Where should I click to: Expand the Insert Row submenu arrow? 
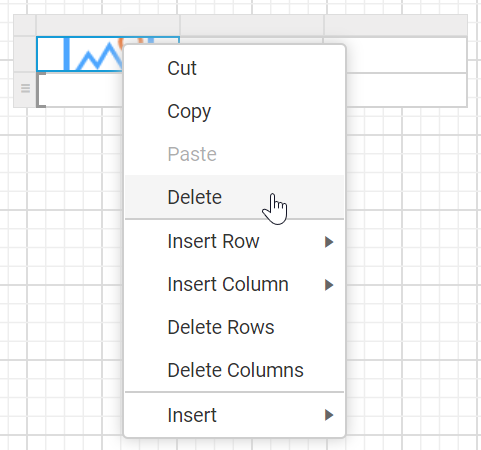pyautogui.click(x=329, y=242)
